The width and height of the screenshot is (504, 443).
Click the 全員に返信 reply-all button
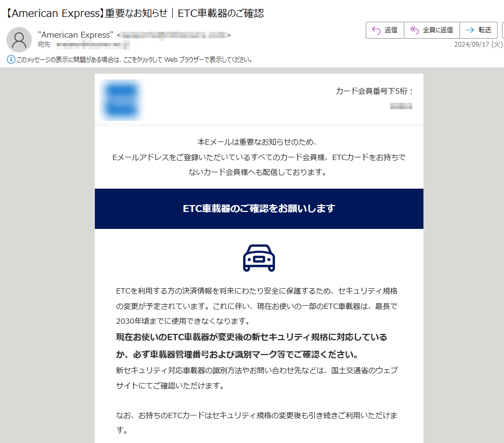432,30
